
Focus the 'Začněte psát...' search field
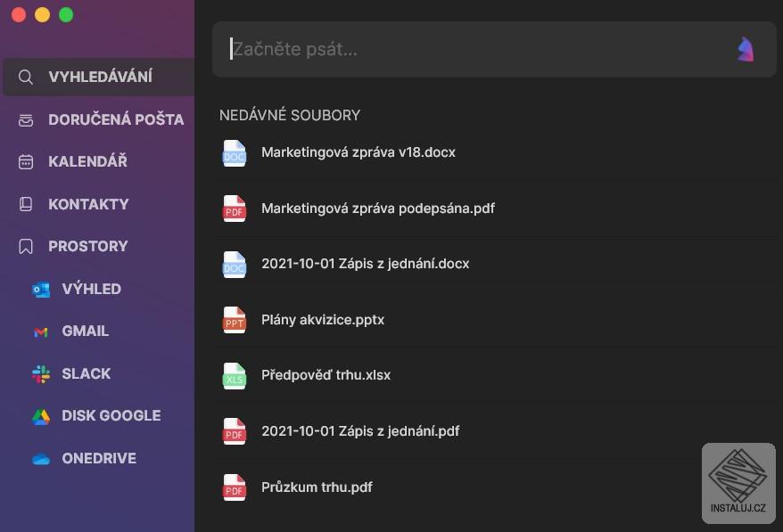(x=494, y=49)
